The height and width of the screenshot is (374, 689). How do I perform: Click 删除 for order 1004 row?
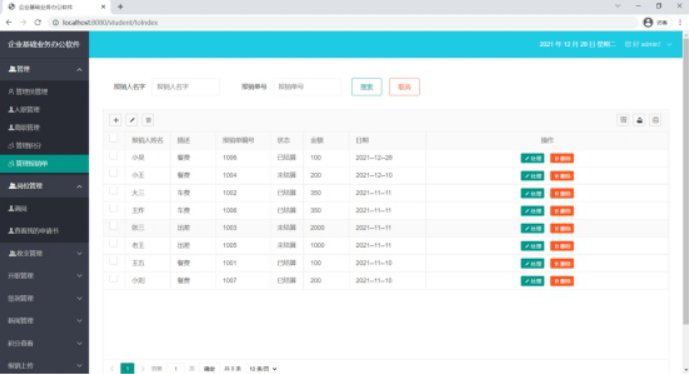(x=562, y=176)
